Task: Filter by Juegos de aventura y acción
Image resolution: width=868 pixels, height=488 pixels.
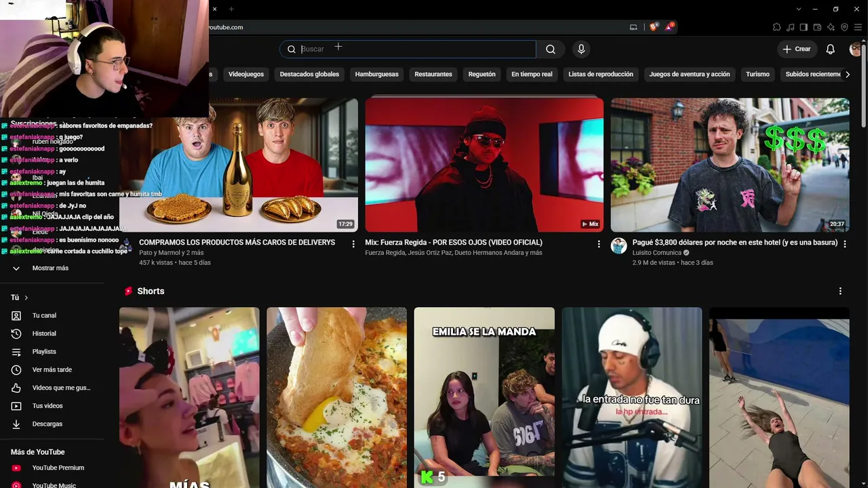Action: point(690,75)
